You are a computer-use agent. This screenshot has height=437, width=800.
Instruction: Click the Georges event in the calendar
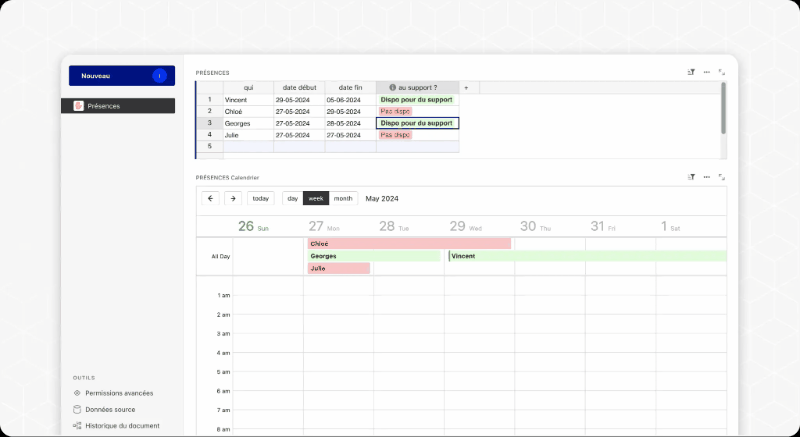374,256
